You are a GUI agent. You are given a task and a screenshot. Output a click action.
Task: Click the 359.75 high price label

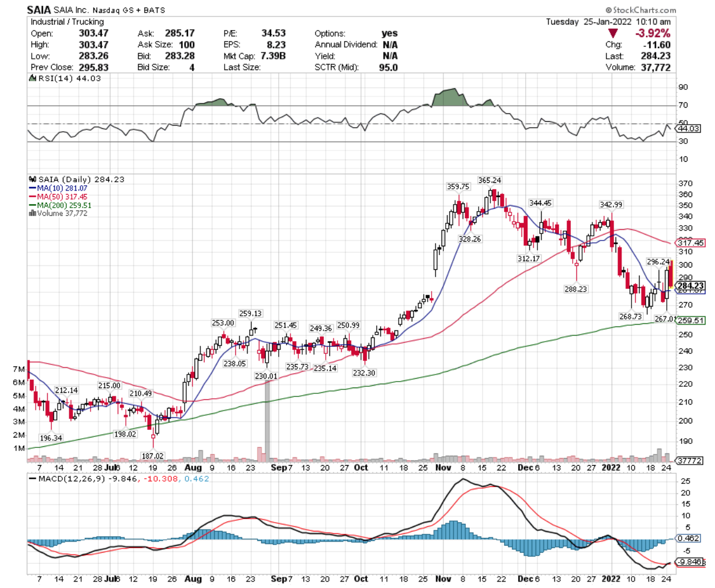point(458,186)
